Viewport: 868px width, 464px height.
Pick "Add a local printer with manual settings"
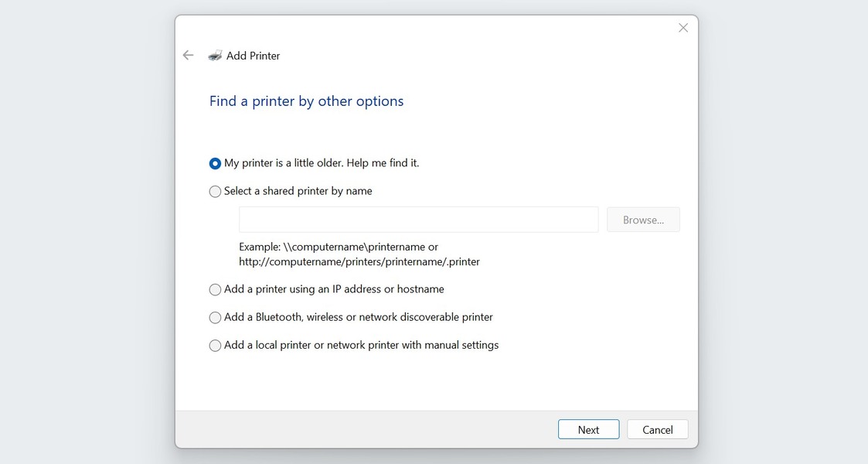(215, 345)
